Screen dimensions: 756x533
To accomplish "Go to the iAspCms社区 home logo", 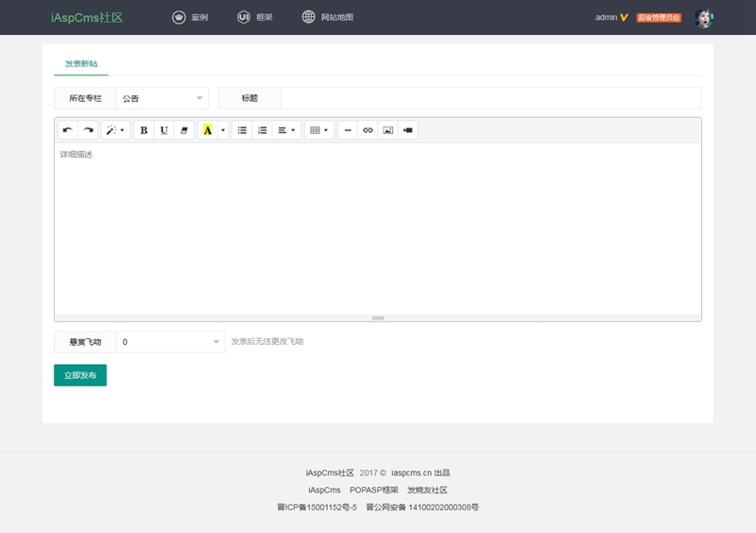I will [87, 18].
